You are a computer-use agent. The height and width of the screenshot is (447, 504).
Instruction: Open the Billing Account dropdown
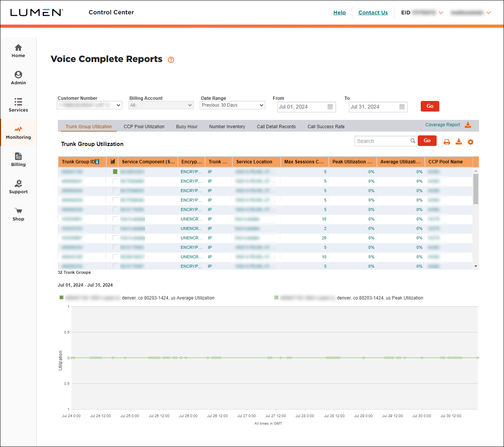point(161,105)
